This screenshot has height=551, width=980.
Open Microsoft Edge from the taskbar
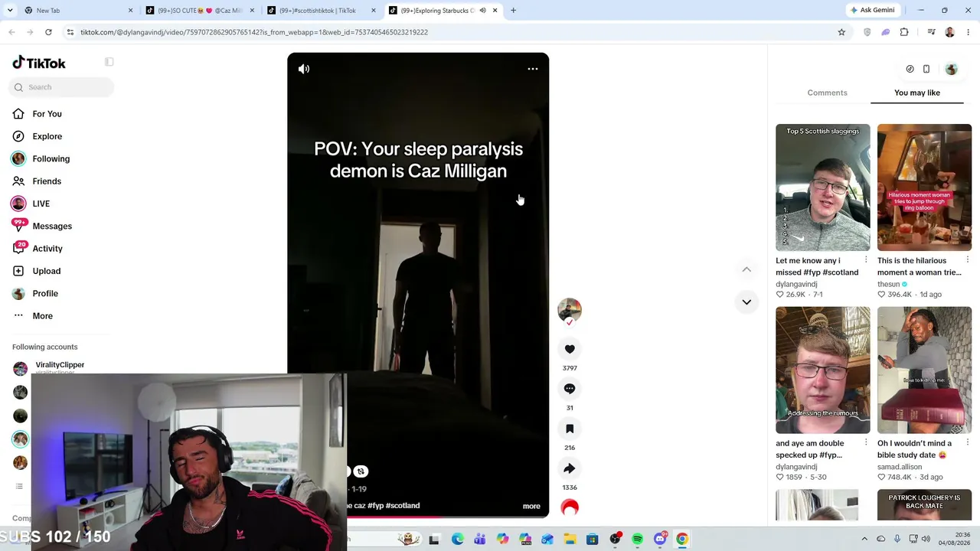pos(457,540)
